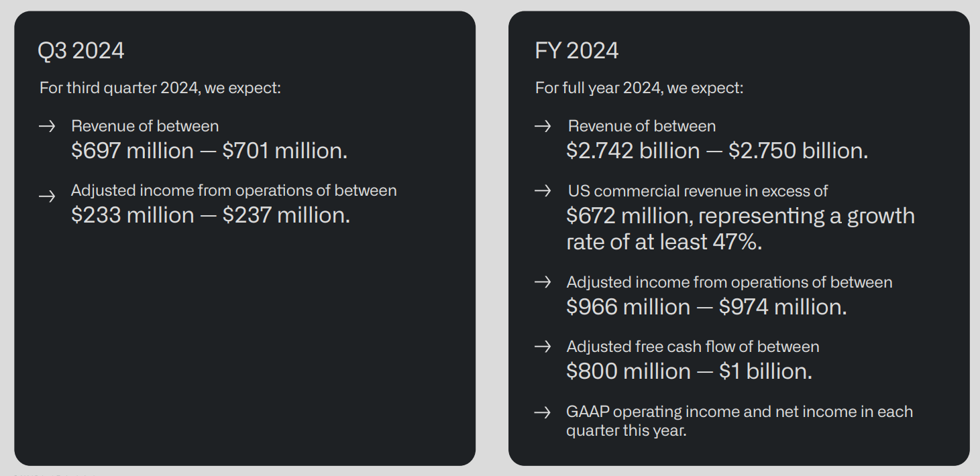This screenshot has height=476, width=980.
Task: Click the FY 2024 heading
Action: (577, 51)
